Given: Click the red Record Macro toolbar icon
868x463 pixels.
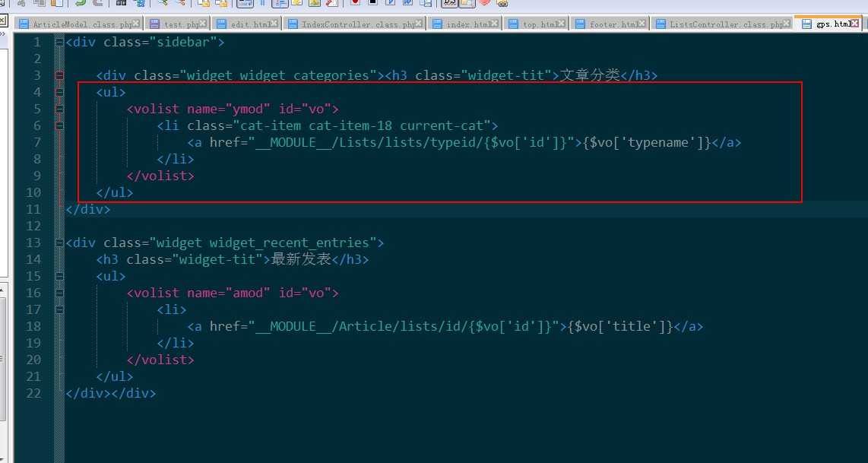Looking at the screenshot, I should (355, 3).
